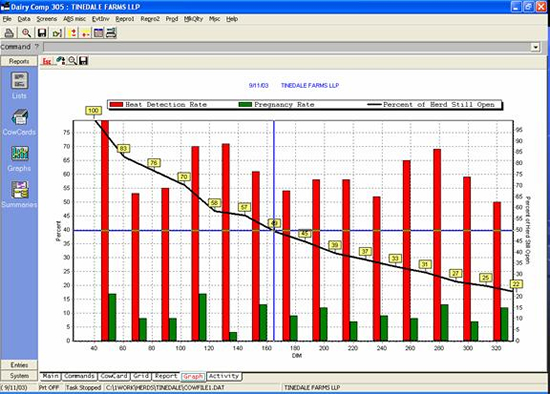Click the yellow 70 data label
The width and height of the screenshot is (550, 394).
tap(184, 177)
